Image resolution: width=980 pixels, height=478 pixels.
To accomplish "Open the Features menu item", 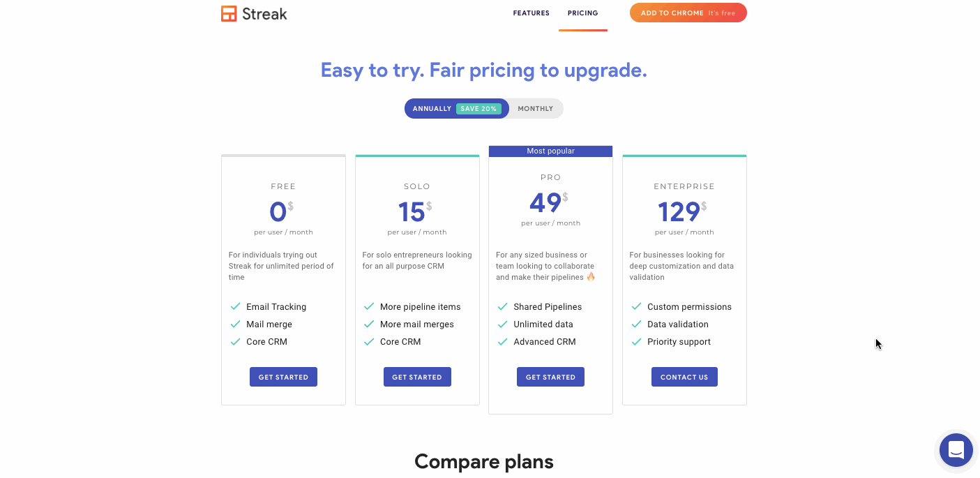I will (531, 13).
